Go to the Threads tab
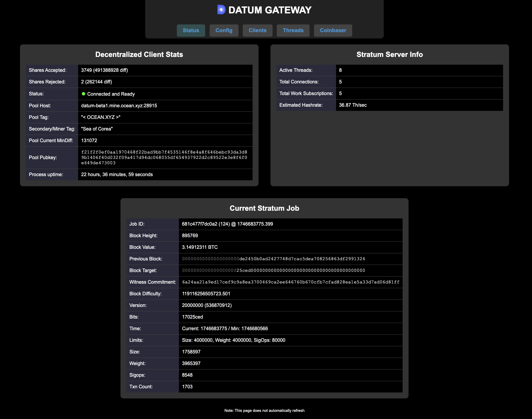Screen dimensions: 532x419 pos(293,30)
